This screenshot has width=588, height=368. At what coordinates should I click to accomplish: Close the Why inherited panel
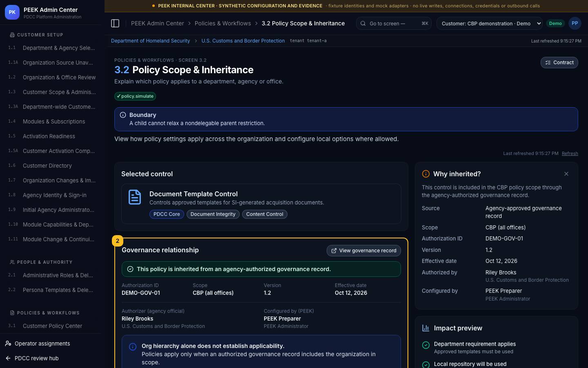point(566,174)
